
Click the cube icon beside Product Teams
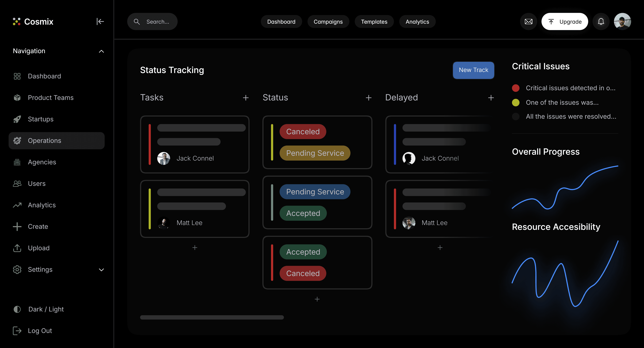tap(17, 98)
